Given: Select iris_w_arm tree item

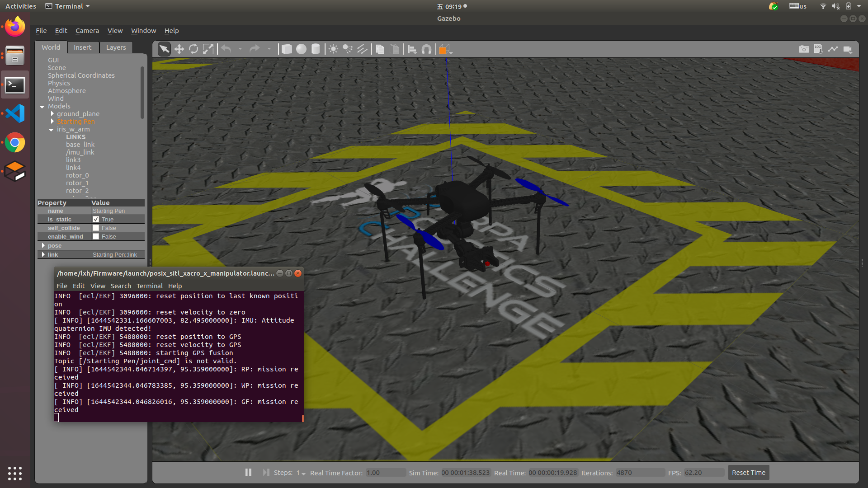Looking at the screenshot, I should [73, 129].
